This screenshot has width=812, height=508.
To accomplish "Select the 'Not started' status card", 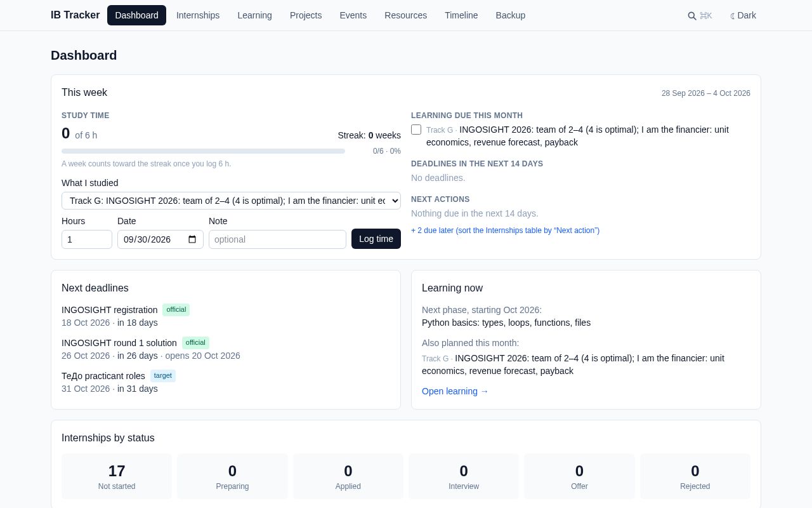I will (x=117, y=476).
